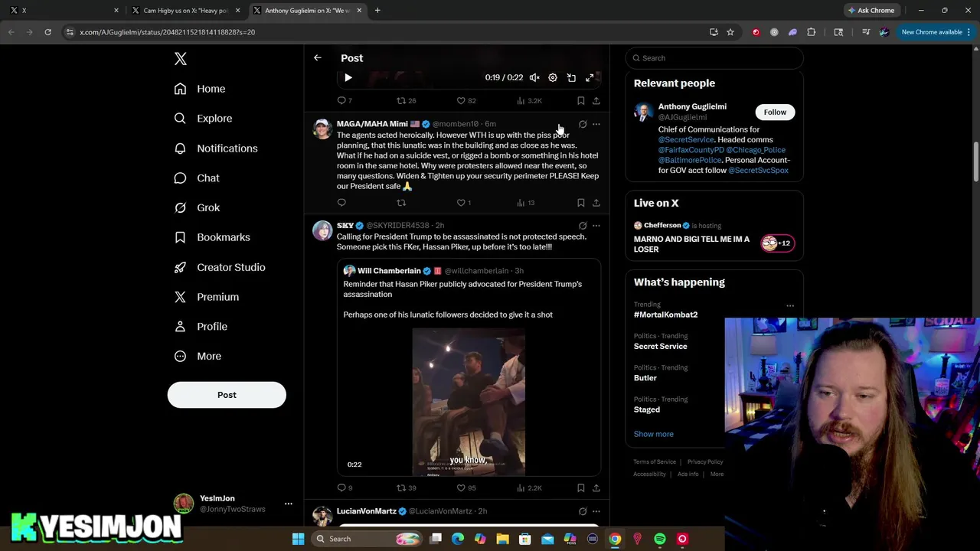Repost MAGA/MAHA Mimi's post
The height and width of the screenshot is (551, 980).
tap(401, 203)
